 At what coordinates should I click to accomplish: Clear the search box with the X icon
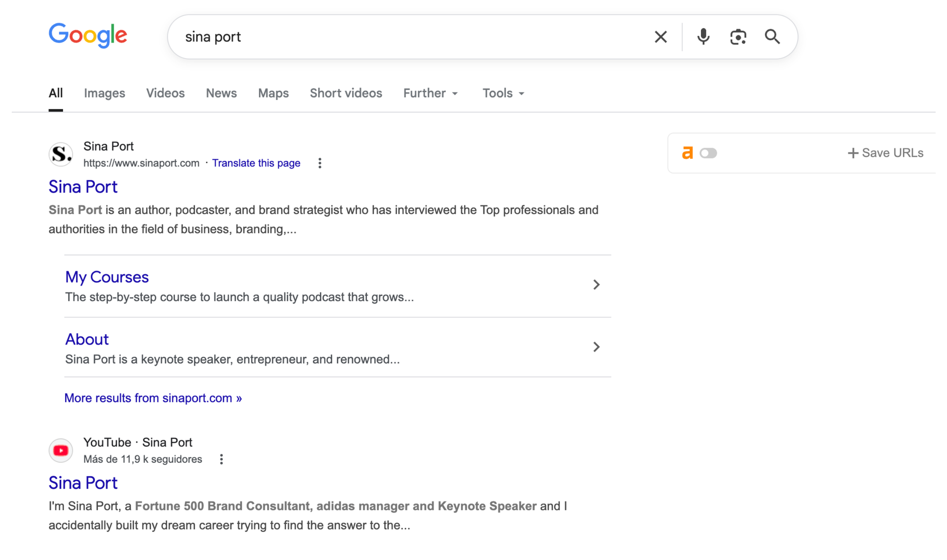pos(660,37)
